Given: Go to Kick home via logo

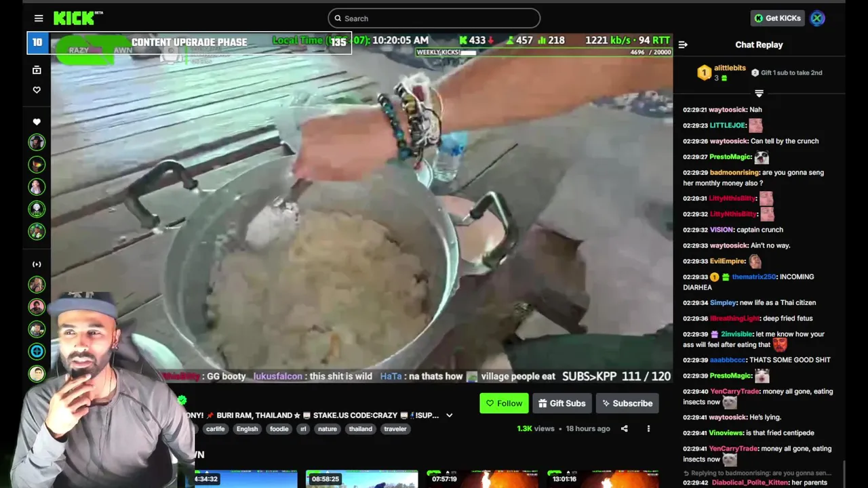Looking at the screenshot, I should (x=78, y=18).
